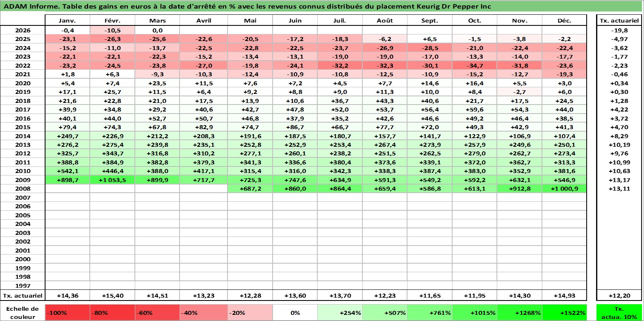Click the bottom-left 'Tx. actuariel' row label
Image resolution: width=644 pixels, height=321 pixels.
tap(23, 296)
